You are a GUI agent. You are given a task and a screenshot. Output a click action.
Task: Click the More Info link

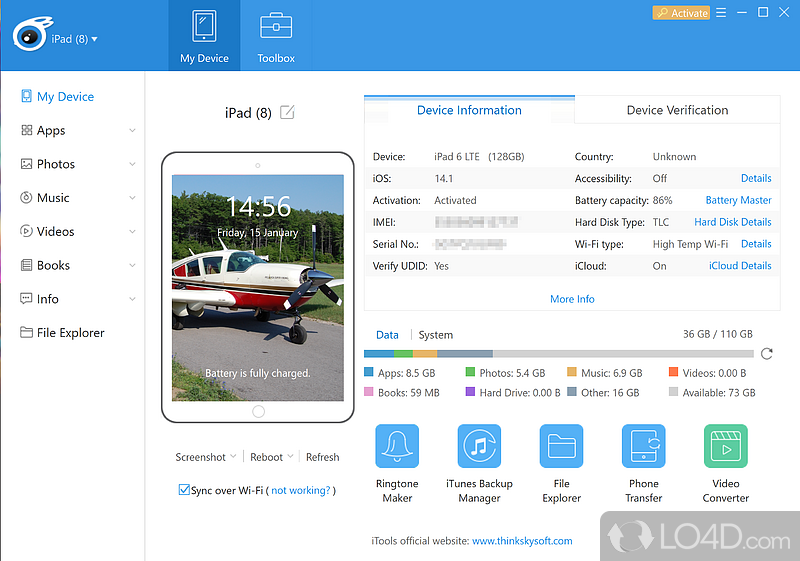point(572,299)
